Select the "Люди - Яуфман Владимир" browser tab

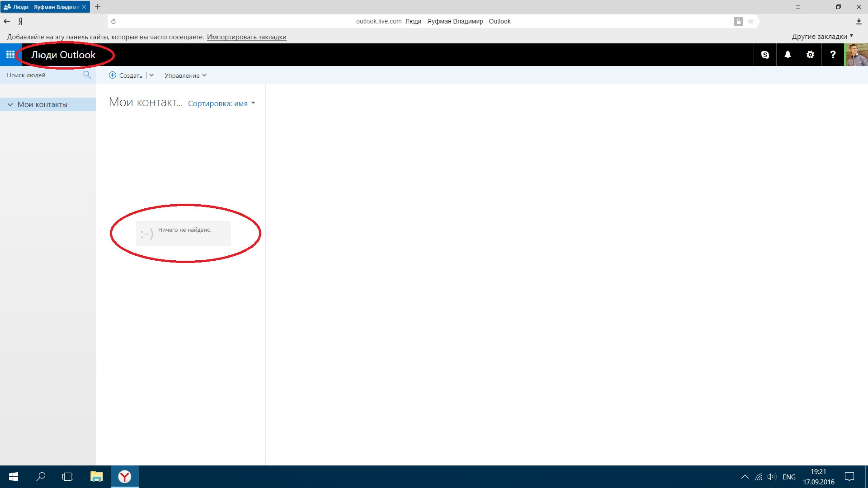coord(45,7)
